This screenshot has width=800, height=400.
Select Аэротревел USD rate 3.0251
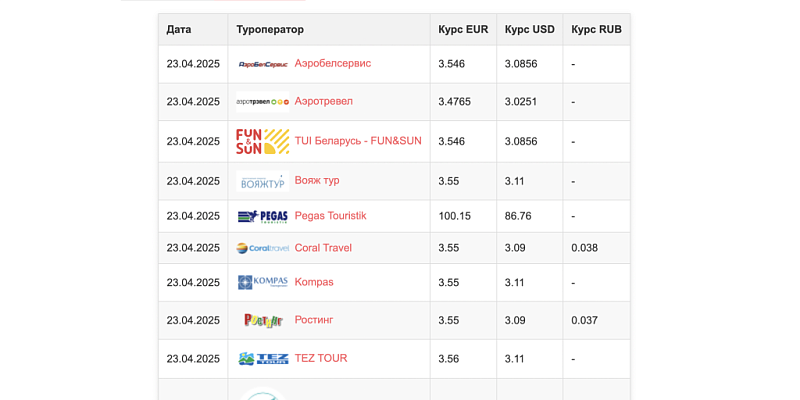click(521, 102)
